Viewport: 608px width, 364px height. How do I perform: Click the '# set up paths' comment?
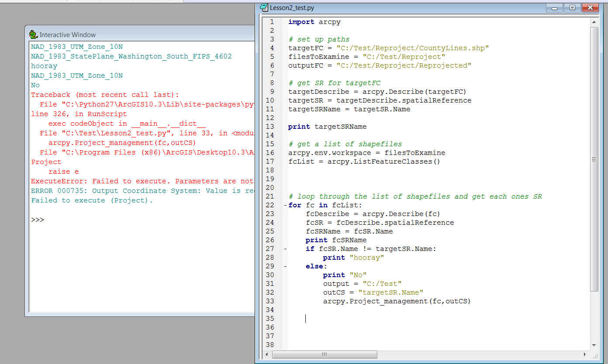point(319,39)
